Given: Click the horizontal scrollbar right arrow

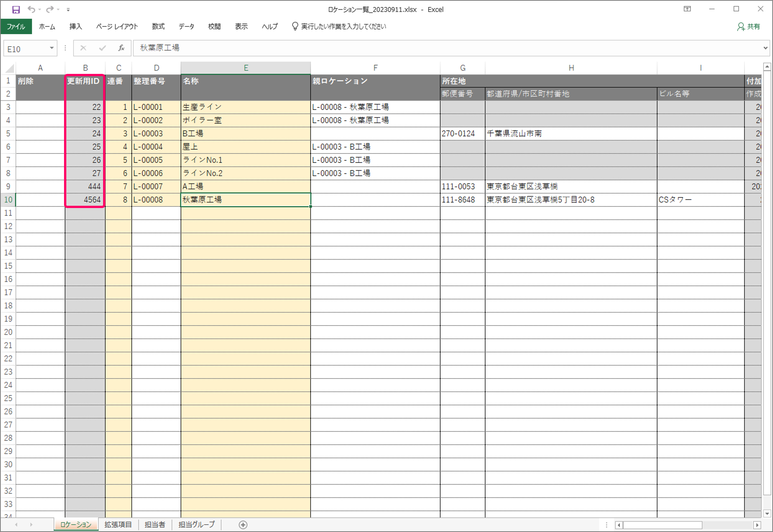Looking at the screenshot, I should coord(757,525).
